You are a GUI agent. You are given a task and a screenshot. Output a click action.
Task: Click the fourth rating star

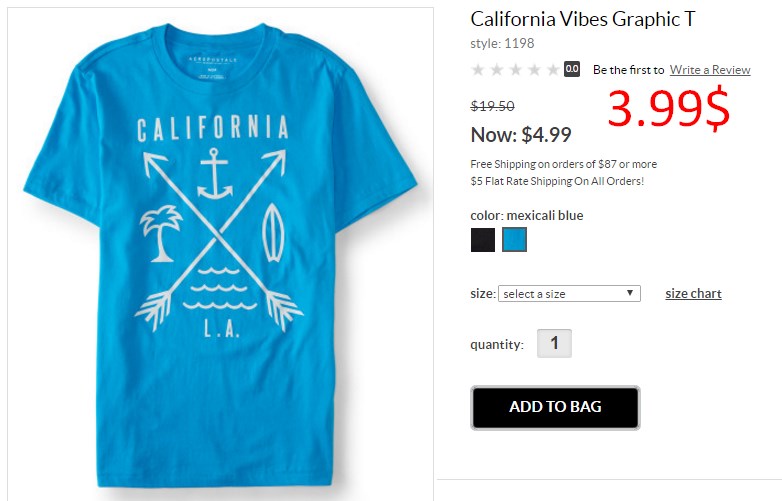534,70
